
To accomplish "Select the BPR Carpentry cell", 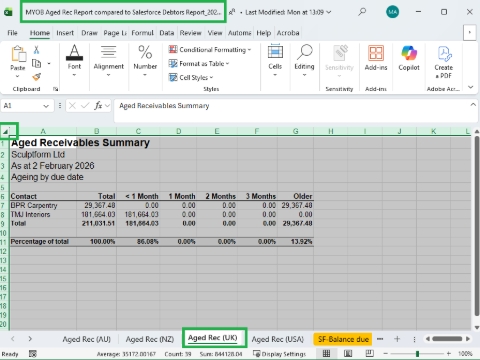I will (43, 205).
